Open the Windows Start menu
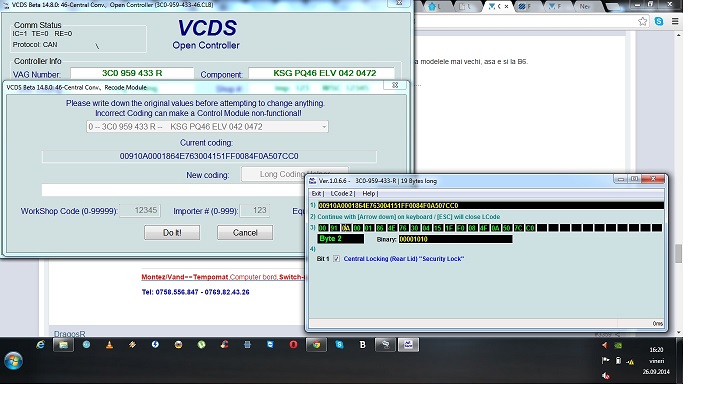The width and height of the screenshot is (720, 405). point(13,360)
